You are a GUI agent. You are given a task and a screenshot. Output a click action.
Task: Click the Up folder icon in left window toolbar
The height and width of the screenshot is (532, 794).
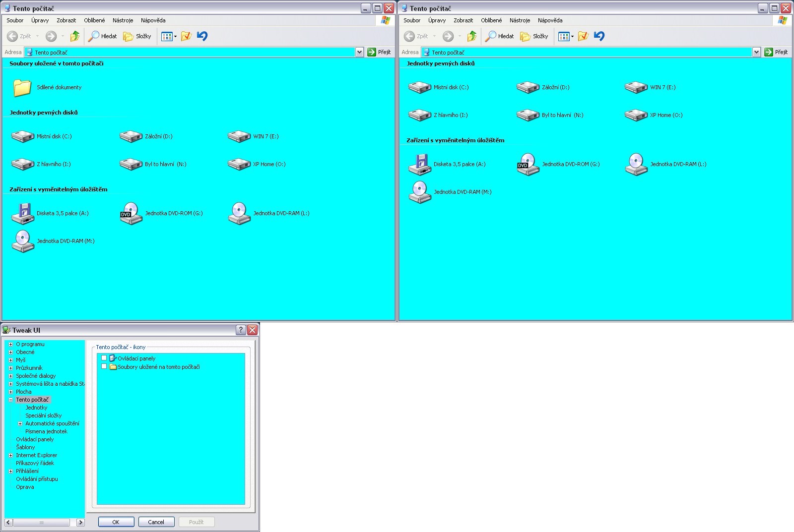[75, 36]
